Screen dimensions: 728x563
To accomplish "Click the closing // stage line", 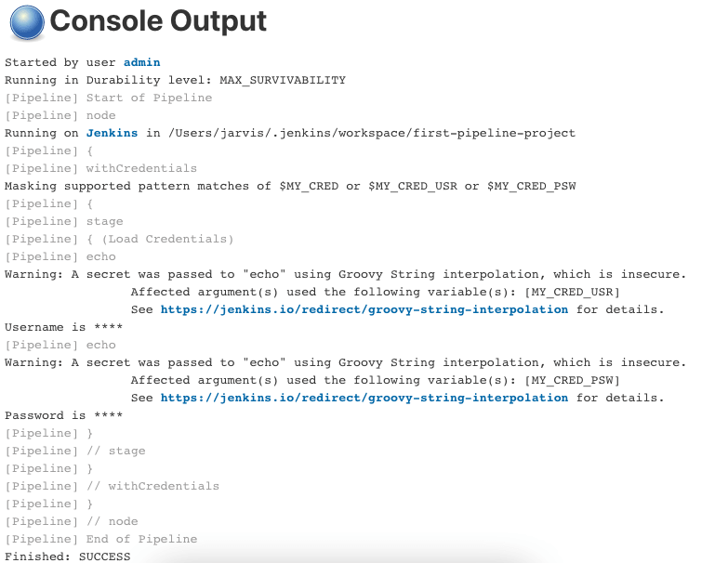I will [75, 451].
